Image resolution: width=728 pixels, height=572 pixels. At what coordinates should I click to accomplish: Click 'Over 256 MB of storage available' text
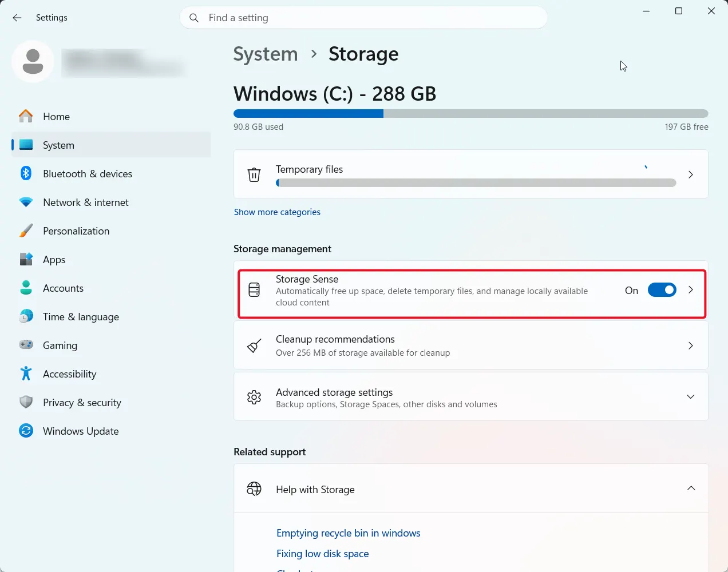(x=363, y=353)
